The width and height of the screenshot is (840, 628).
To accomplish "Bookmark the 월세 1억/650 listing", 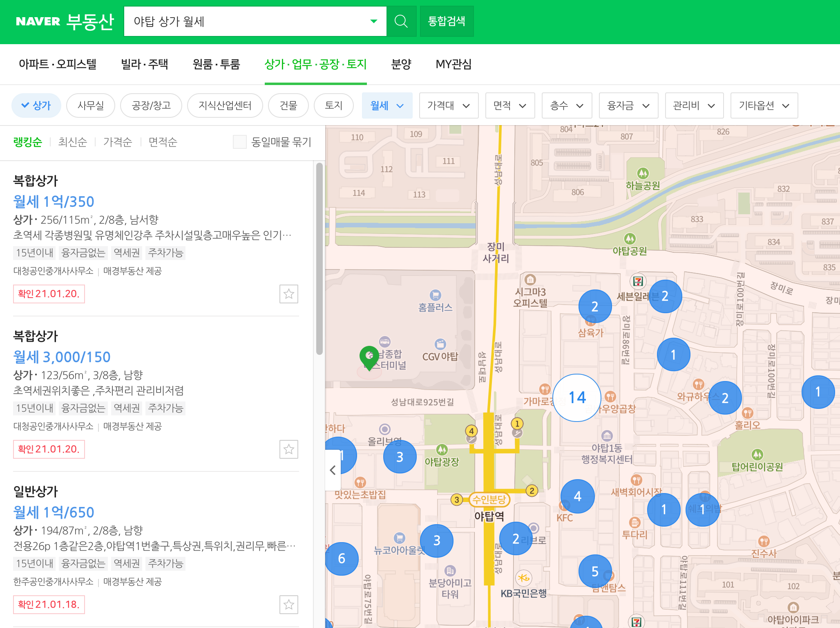I will coord(289,605).
